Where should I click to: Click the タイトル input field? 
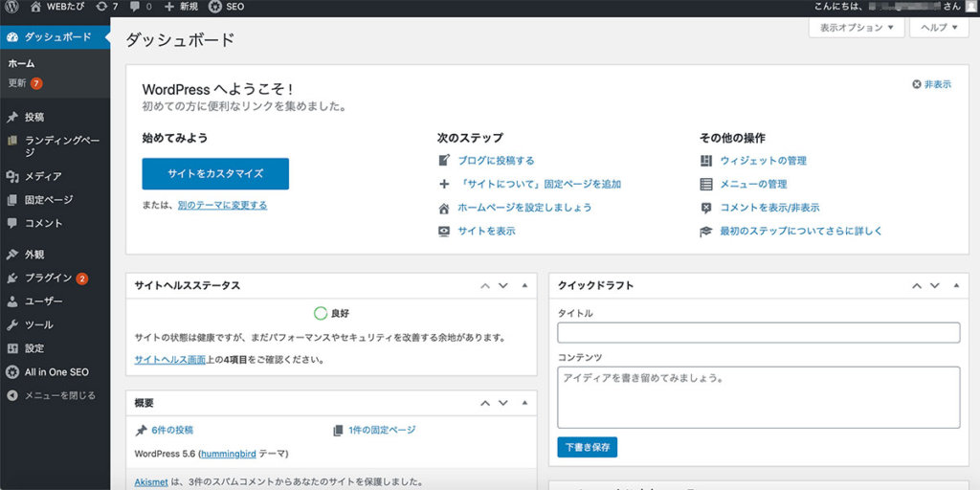point(758,332)
